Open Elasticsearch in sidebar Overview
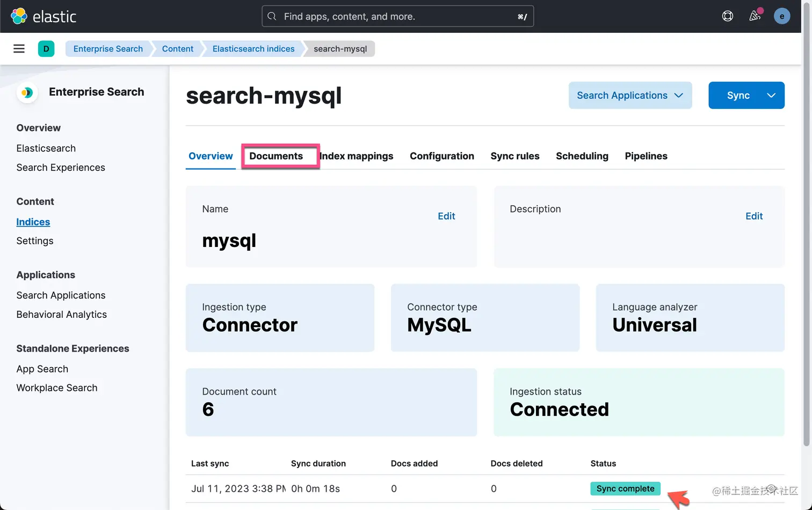The image size is (812, 510). tap(46, 148)
